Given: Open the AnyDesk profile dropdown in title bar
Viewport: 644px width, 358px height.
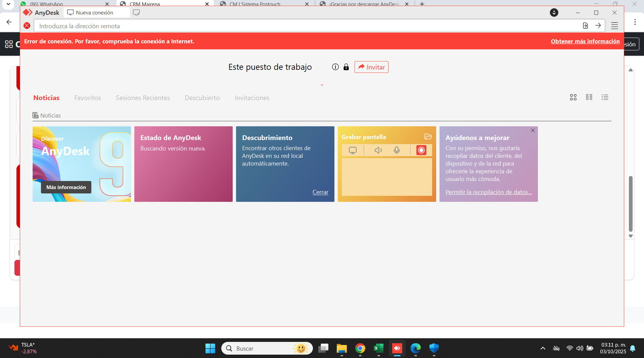Looking at the screenshot, I should click(554, 12).
